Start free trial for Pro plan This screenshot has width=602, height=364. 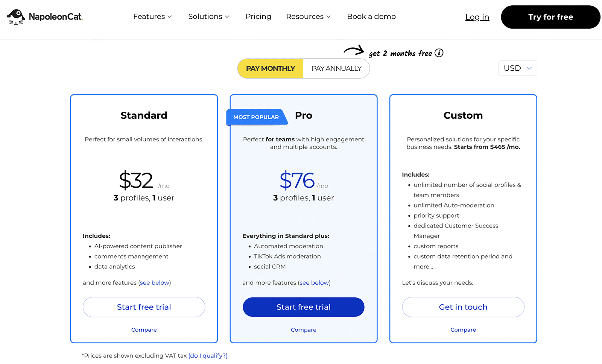(303, 307)
